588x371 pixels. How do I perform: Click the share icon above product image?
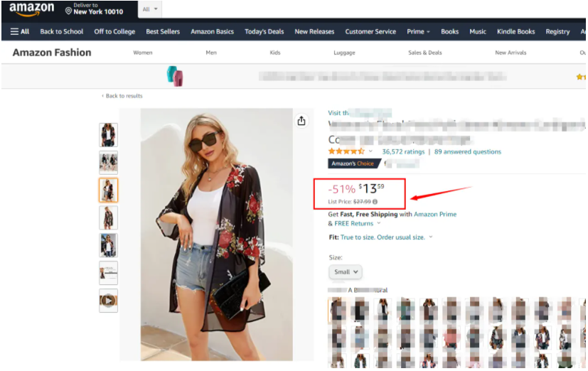tap(301, 121)
